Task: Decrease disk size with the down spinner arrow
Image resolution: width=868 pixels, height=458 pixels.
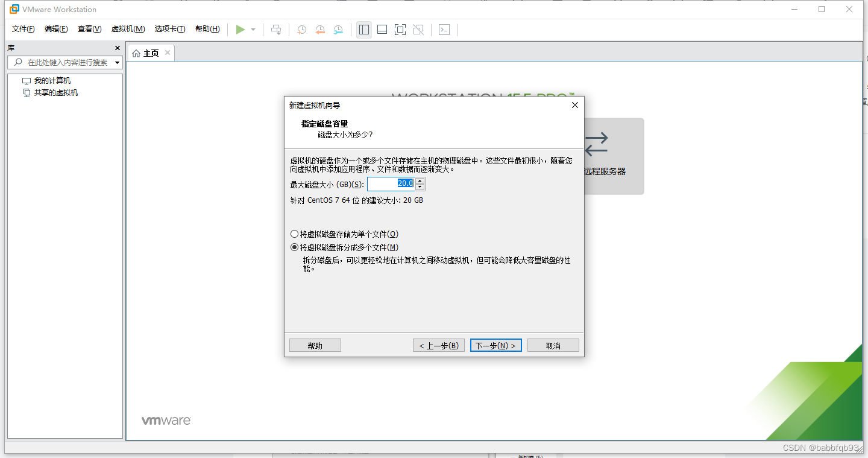Action: tap(420, 187)
